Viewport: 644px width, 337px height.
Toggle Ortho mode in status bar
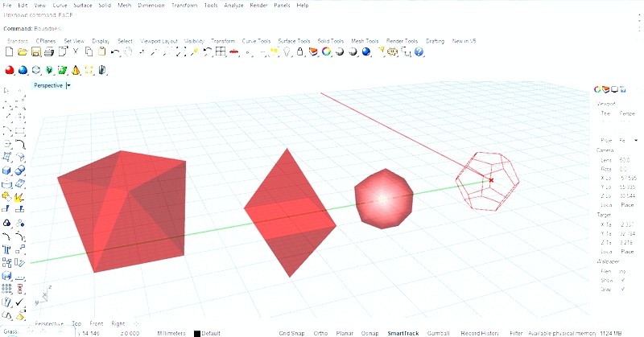pyautogui.click(x=320, y=333)
